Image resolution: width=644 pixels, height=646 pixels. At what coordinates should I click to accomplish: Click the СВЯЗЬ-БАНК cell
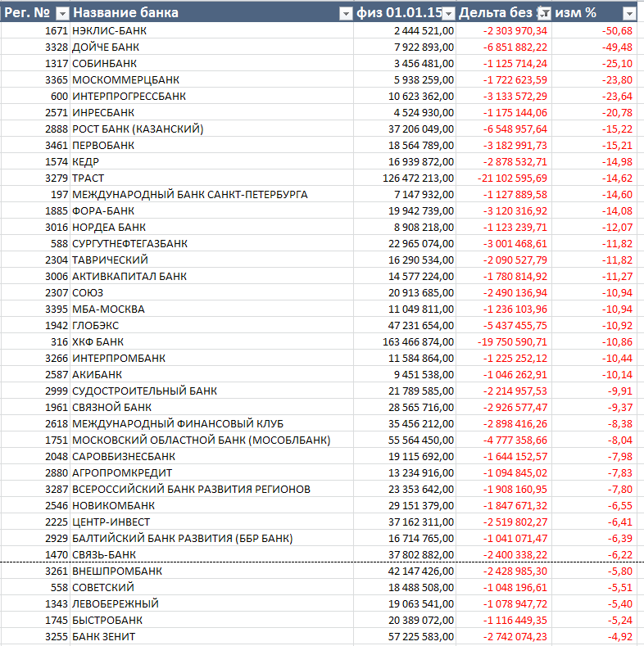pyautogui.click(x=211, y=554)
